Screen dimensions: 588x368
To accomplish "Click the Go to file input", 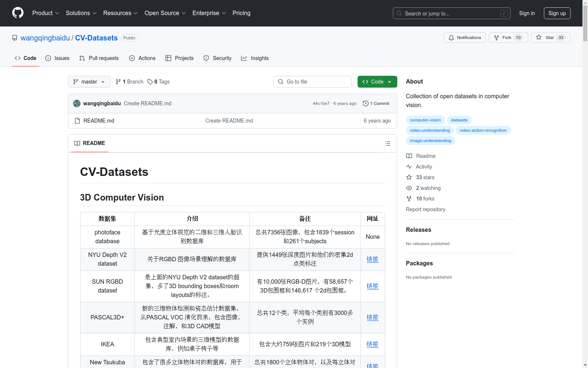I will pyautogui.click(x=312, y=82).
